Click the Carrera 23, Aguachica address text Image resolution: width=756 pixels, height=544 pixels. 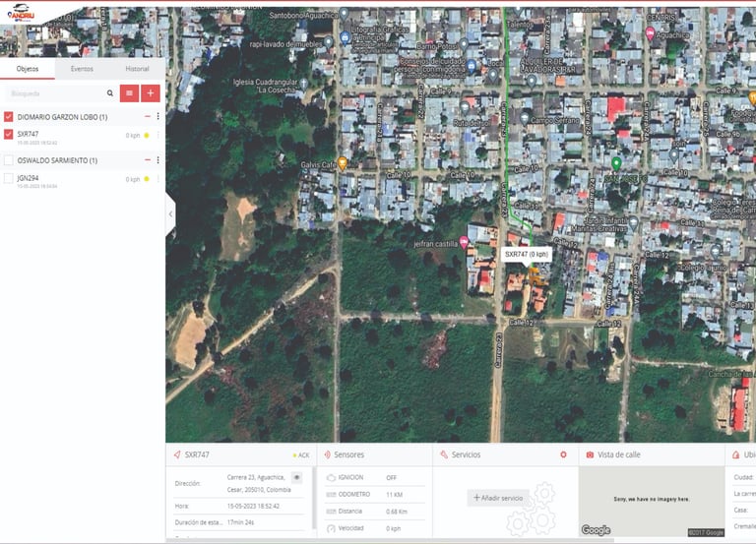[x=259, y=483]
